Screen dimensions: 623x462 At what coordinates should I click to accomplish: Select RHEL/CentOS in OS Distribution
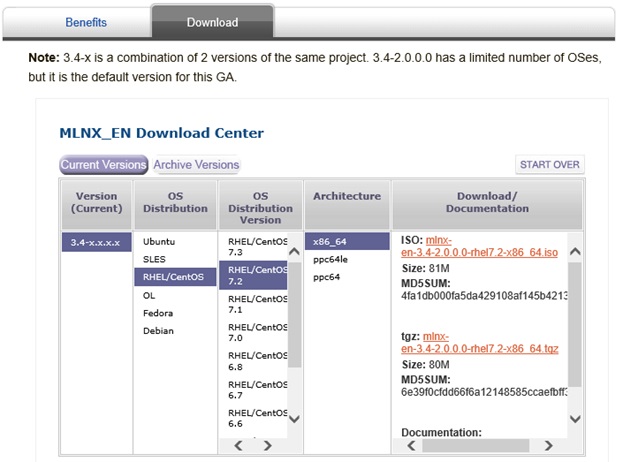[175, 277]
